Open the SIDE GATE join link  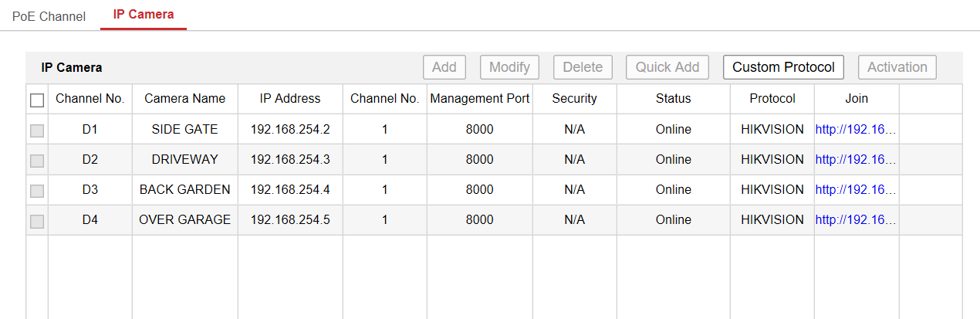[856, 130]
